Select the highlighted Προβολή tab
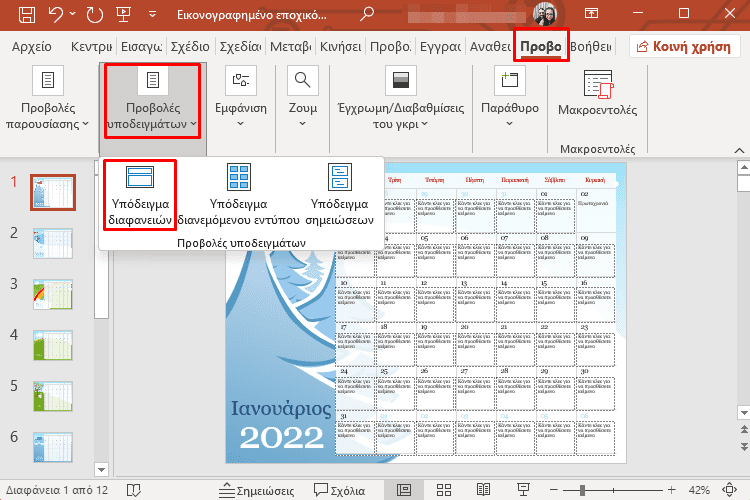 tap(541, 46)
